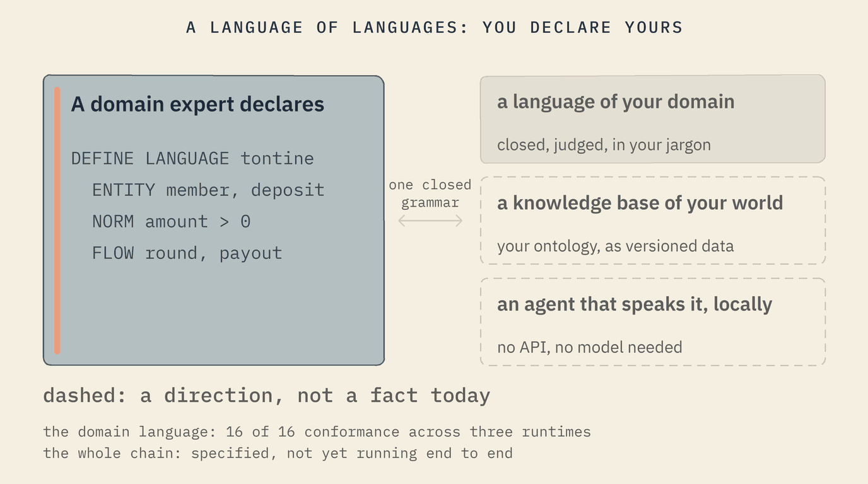Select the heading "a language of your domain"
Image resolution: width=868 pixels, height=484 pixels.
click(x=616, y=101)
